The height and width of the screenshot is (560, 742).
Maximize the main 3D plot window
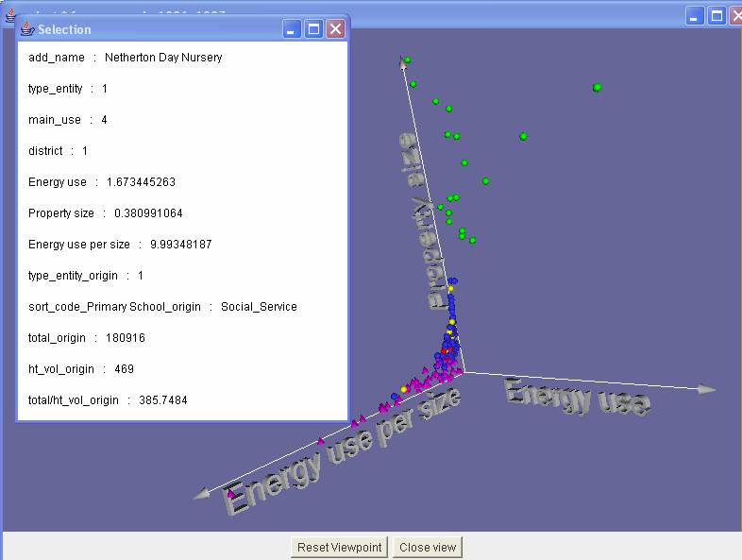717,16
